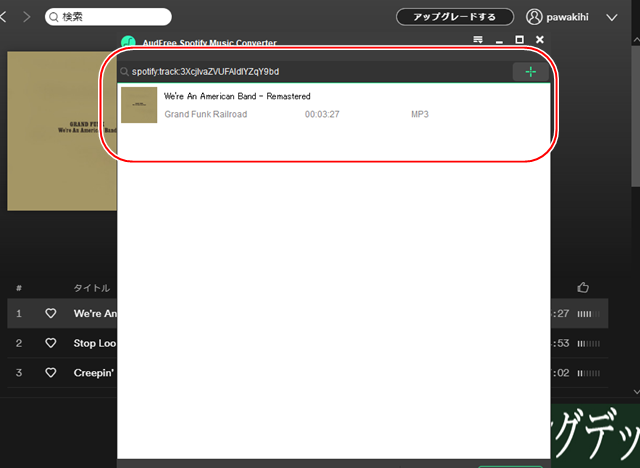
Task: Go back with Spotify navigation arrow
Action: [3, 17]
